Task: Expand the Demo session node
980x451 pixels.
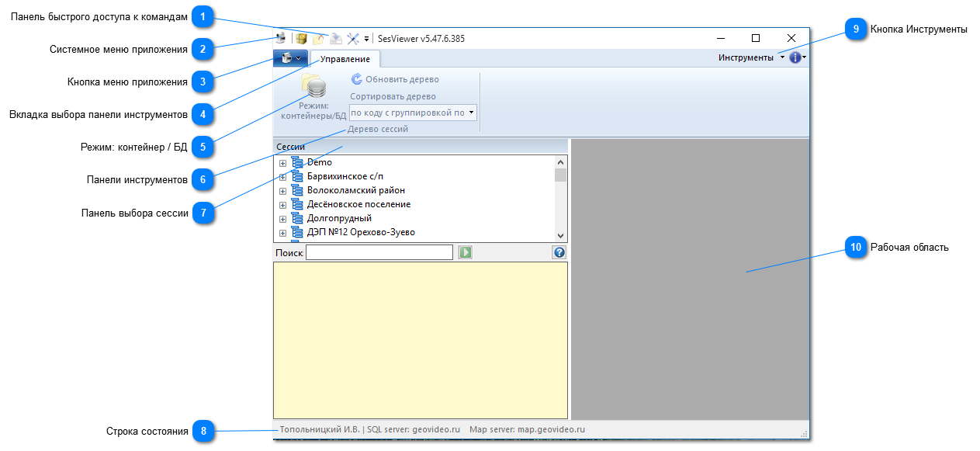Action: pyautogui.click(x=282, y=163)
